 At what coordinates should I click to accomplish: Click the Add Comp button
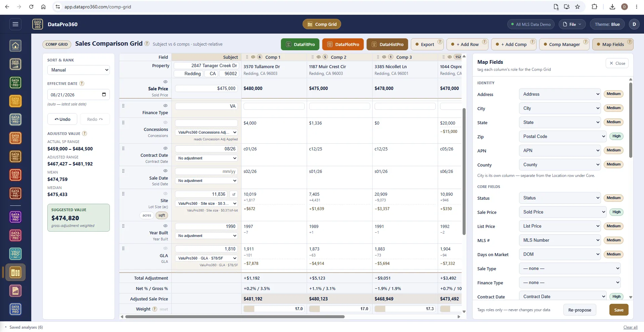(514, 44)
